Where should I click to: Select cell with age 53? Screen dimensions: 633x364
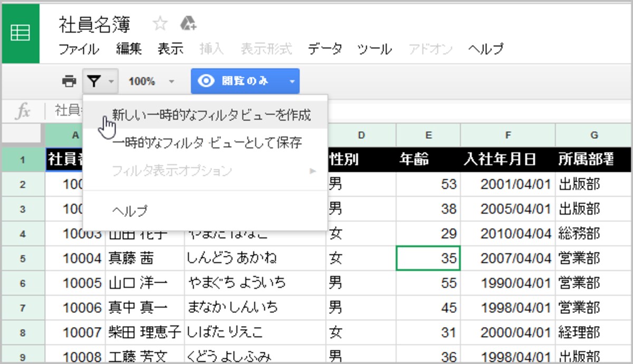[x=428, y=185]
